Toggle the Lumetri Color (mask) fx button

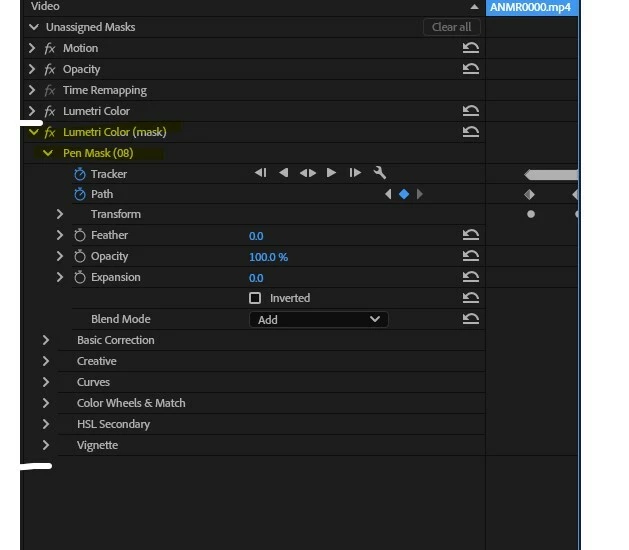point(50,132)
